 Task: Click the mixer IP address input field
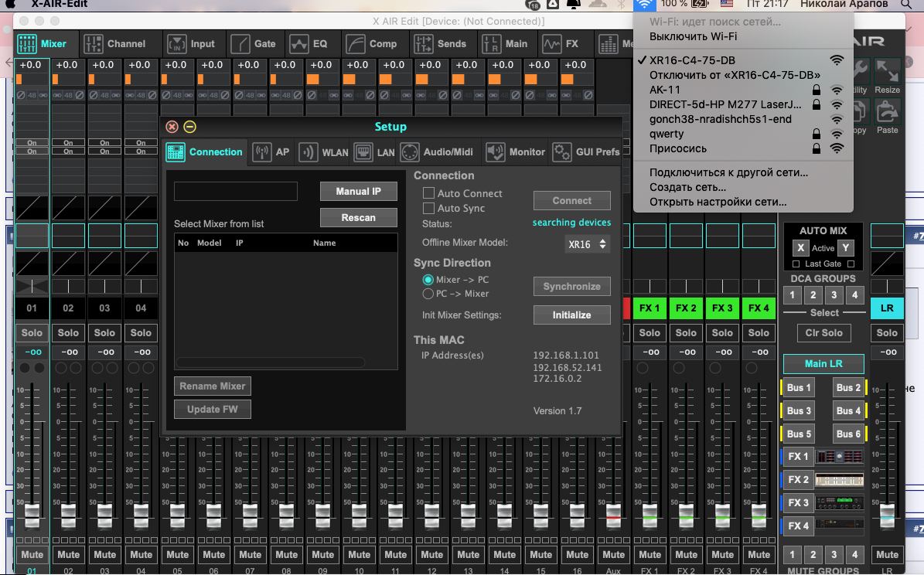235,191
